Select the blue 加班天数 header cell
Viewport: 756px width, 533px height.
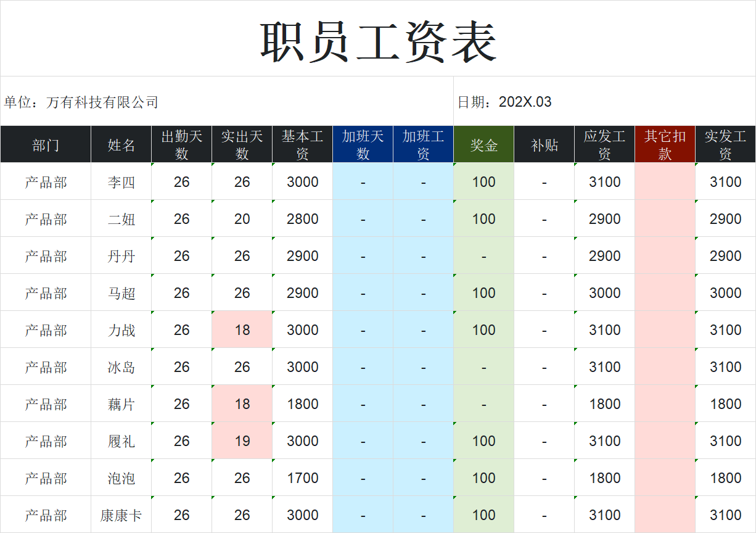[x=363, y=145]
